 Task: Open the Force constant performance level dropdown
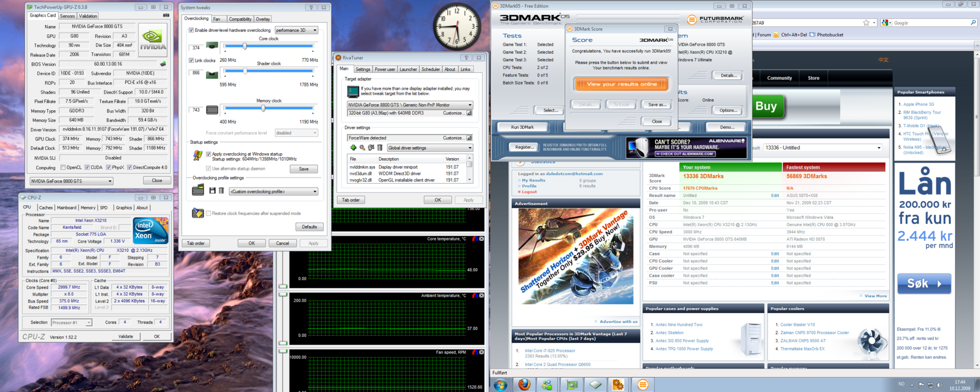[x=296, y=133]
